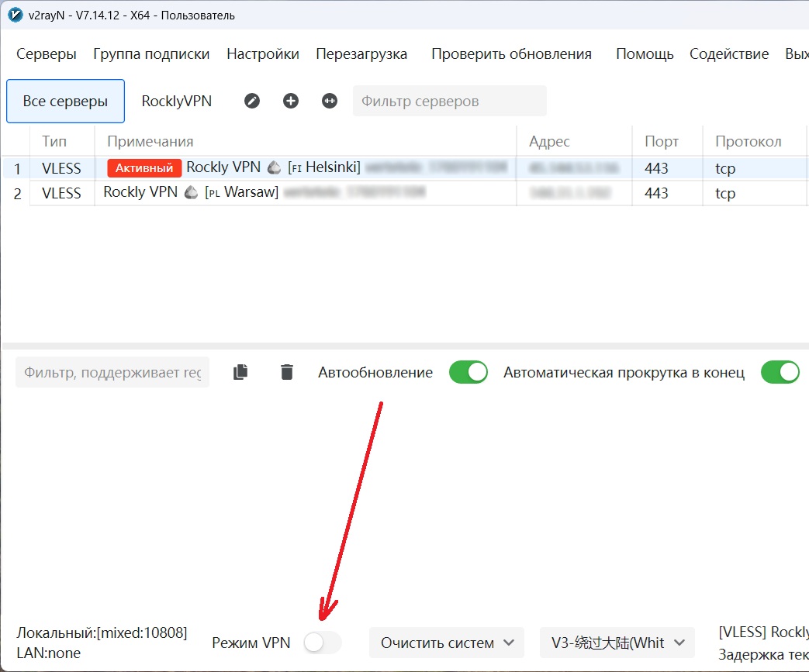The height and width of the screenshot is (672, 809).
Task: Click the Фильтр серверов input field
Action: [449, 102]
